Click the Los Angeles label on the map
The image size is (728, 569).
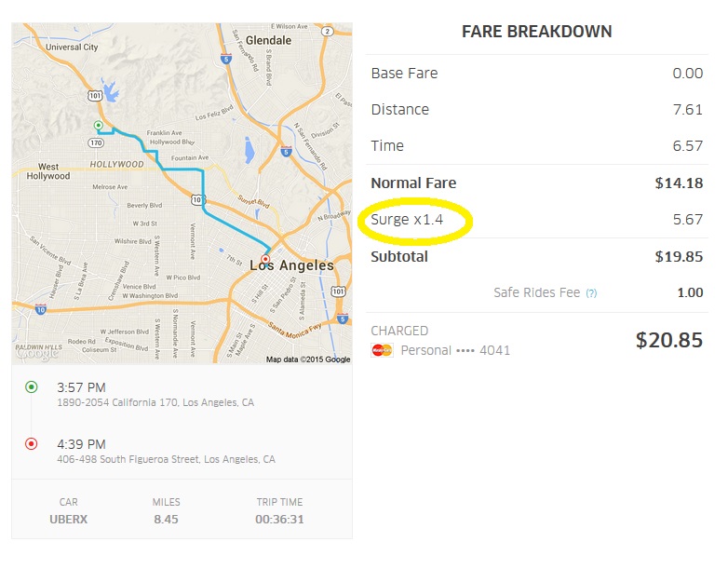coord(291,266)
